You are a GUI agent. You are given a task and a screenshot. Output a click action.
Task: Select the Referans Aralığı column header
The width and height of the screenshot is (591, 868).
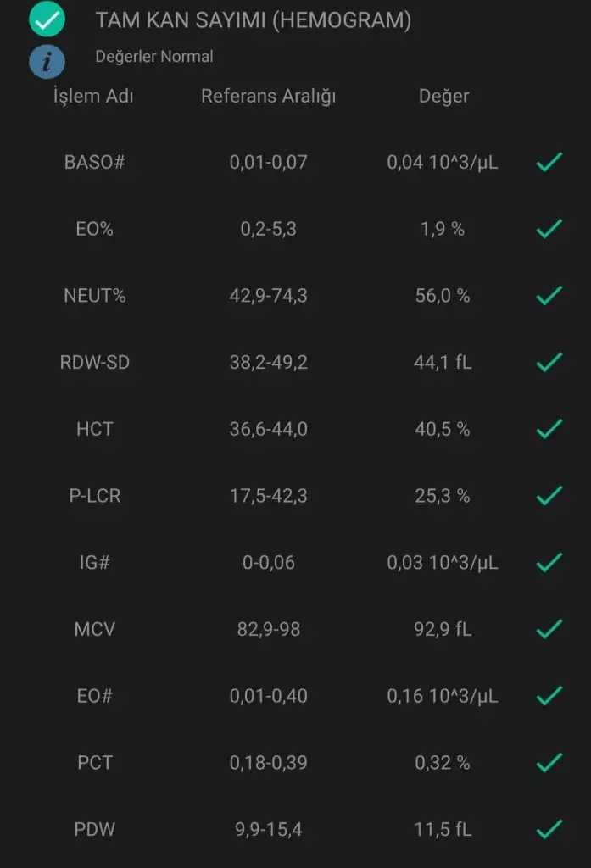tap(268, 96)
